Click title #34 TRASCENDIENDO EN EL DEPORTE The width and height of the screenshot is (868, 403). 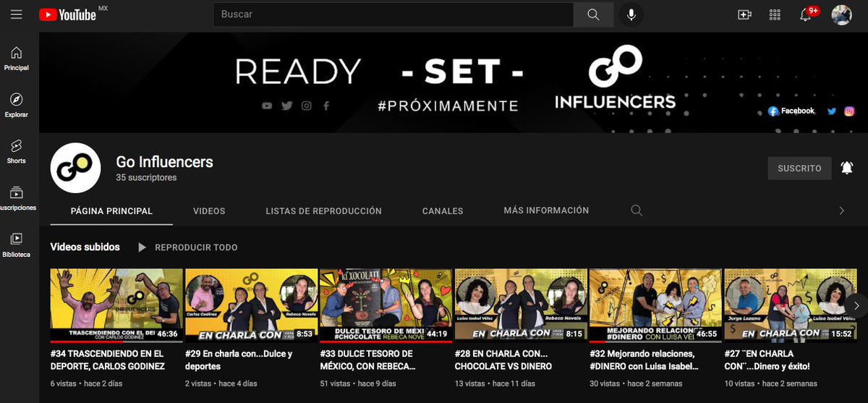[x=108, y=360]
